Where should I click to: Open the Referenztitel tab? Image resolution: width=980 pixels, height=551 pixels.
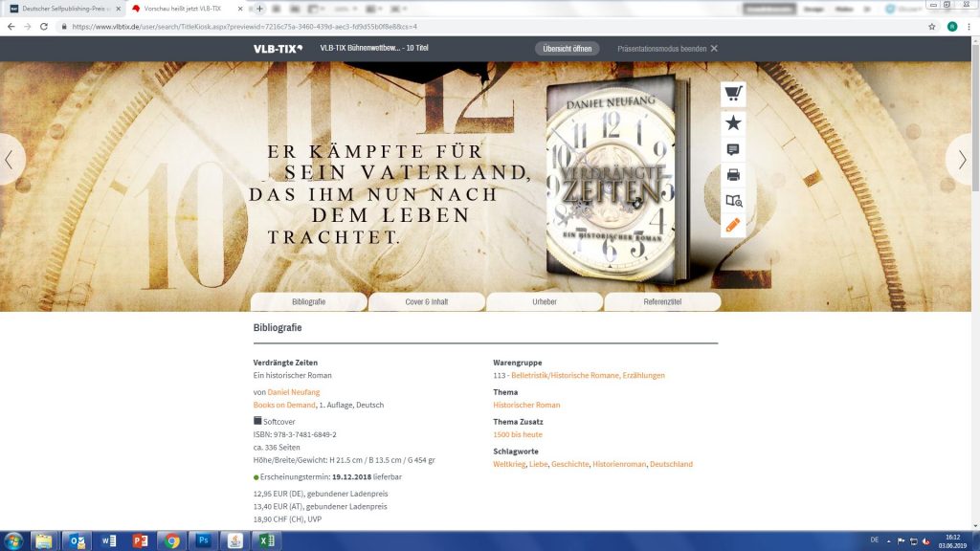tap(662, 301)
